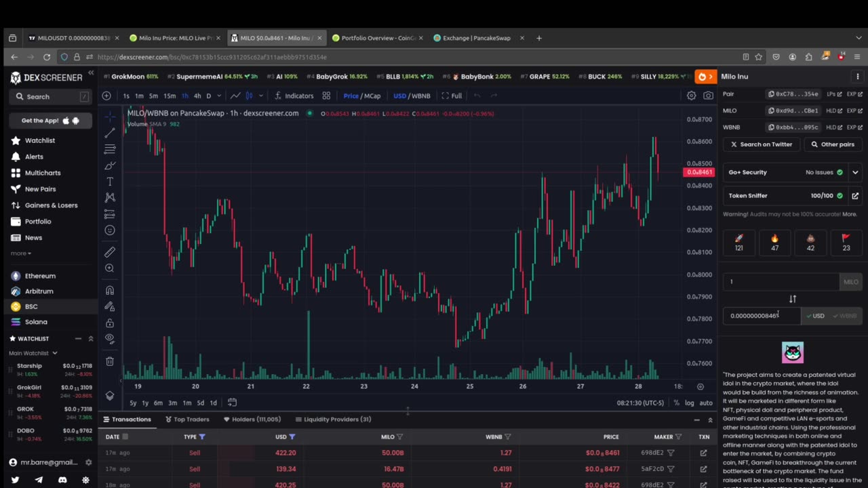Filter transactions by WBNB amount
This screenshot has height=488, width=868.
(x=508, y=437)
